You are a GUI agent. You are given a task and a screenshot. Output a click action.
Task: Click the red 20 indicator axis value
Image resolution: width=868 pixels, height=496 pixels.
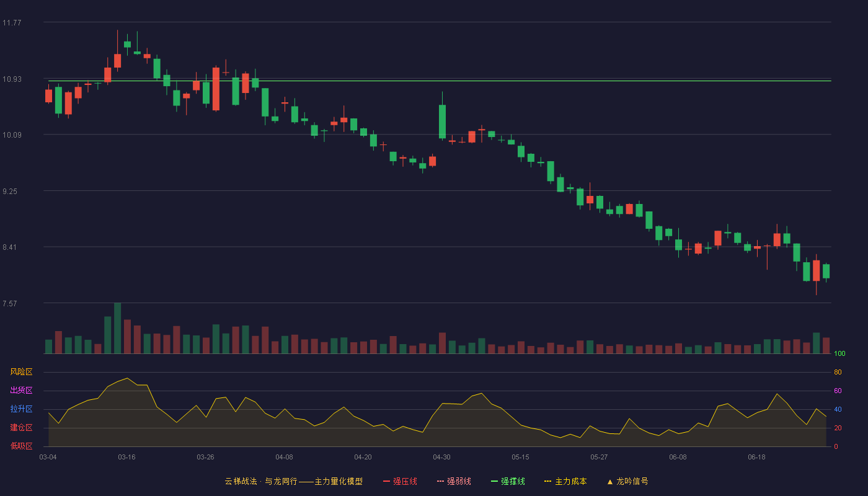pyautogui.click(x=838, y=428)
